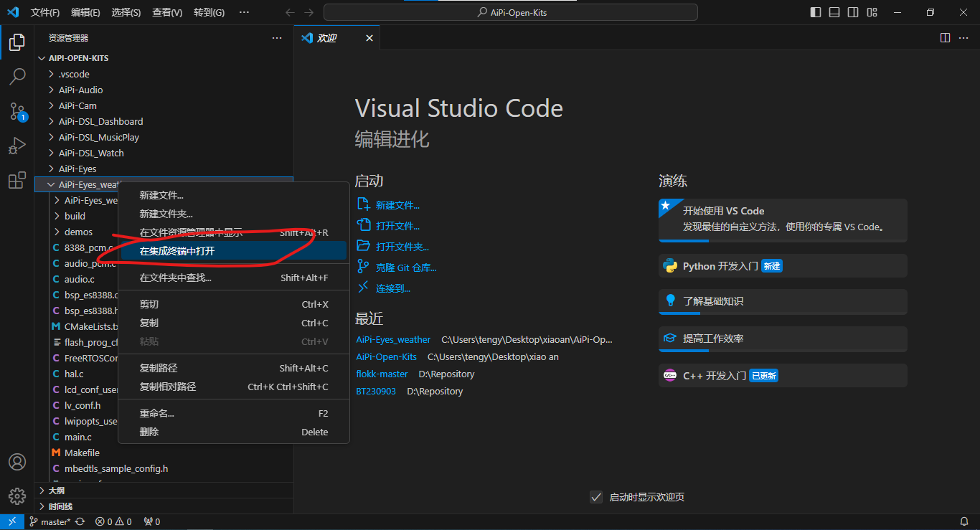Choose 删除 from context menu
This screenshot has height=530, width=980.
[x=233, y=432]
